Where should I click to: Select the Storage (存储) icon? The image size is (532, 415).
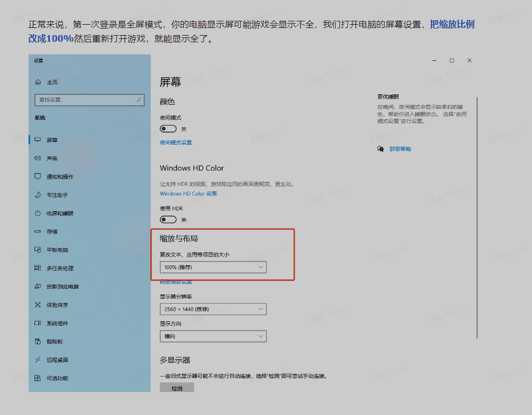[x=38, y=231]
